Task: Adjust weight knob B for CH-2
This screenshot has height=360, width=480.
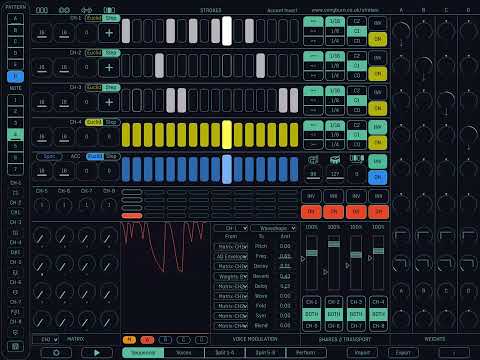Action: coord(424,66)
